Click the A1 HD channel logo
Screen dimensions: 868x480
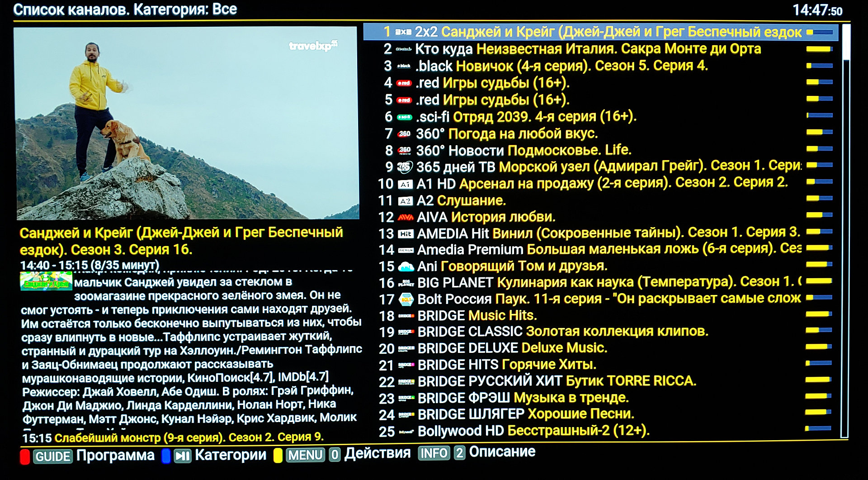coord(405,184)
